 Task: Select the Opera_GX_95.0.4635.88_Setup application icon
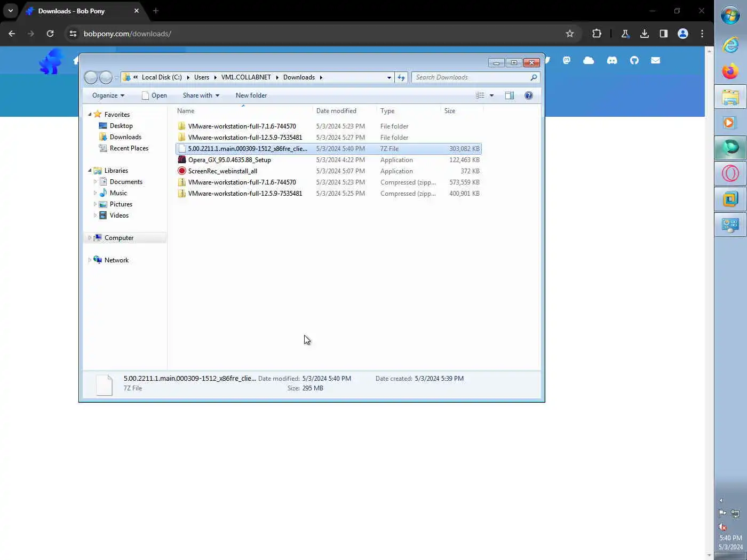click(182, 160)
